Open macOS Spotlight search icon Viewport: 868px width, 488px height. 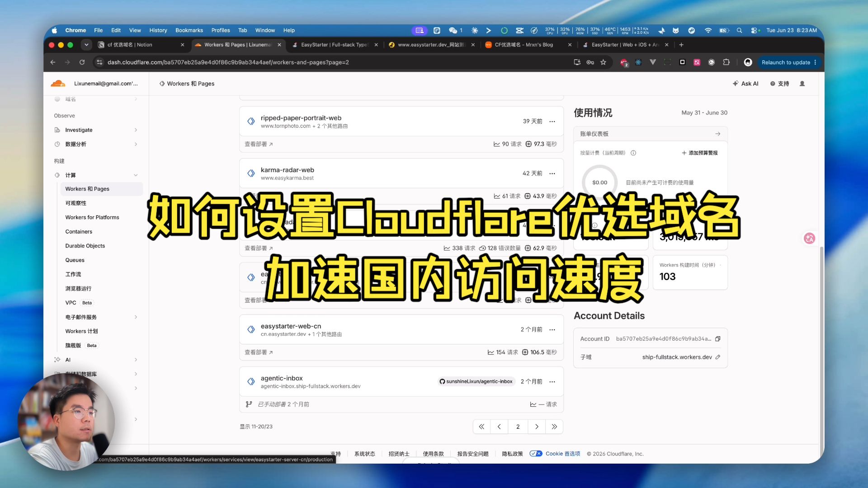[739, 30]
